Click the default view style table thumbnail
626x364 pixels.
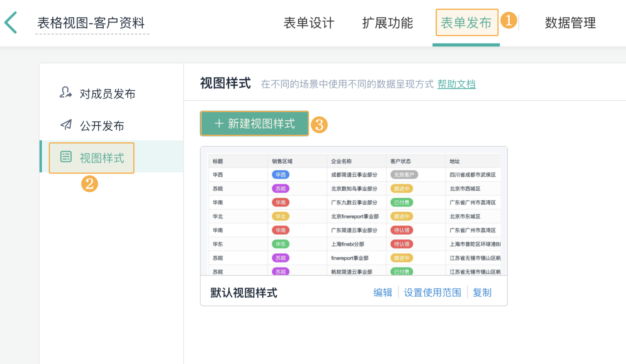point(354,211)
